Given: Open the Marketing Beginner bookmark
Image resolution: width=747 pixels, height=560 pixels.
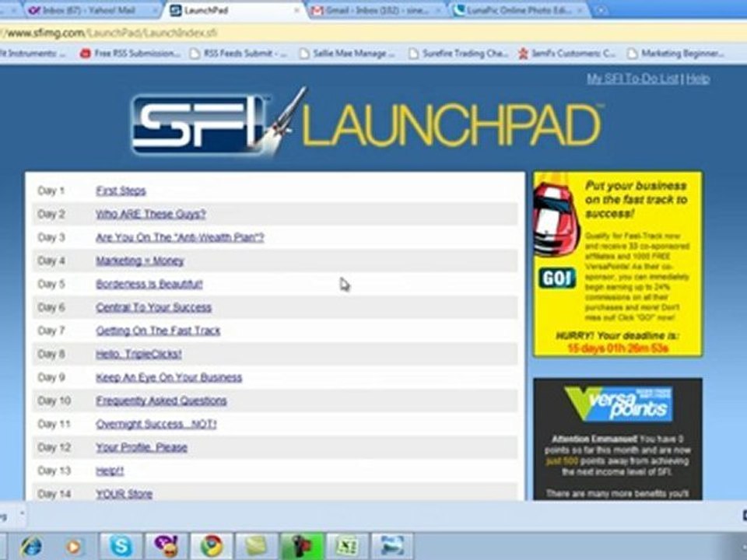Looking at the screenshot, I should coord(676,54).
